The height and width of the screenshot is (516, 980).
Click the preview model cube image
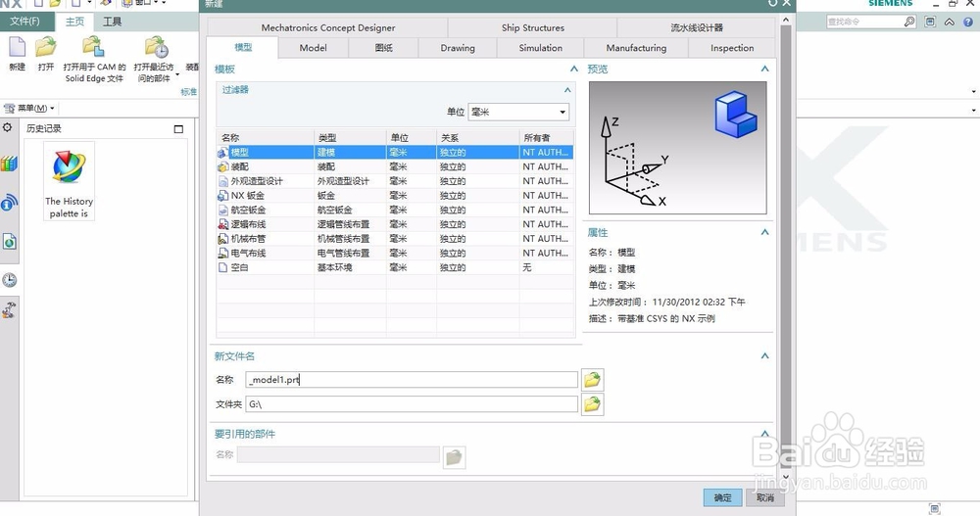click(736, 115)
